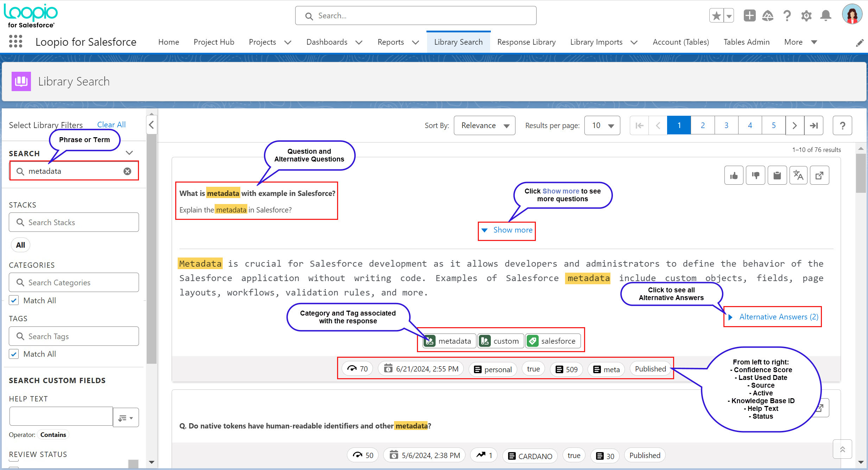
Task: Open the library search help button
Action: click(x=842, y=126)
